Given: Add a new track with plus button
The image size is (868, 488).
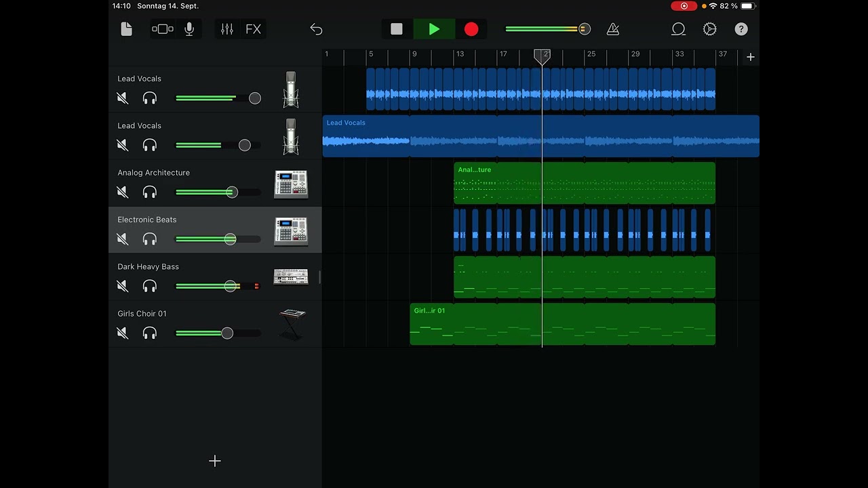Looking at the screenshot, I should pos(215,461).
